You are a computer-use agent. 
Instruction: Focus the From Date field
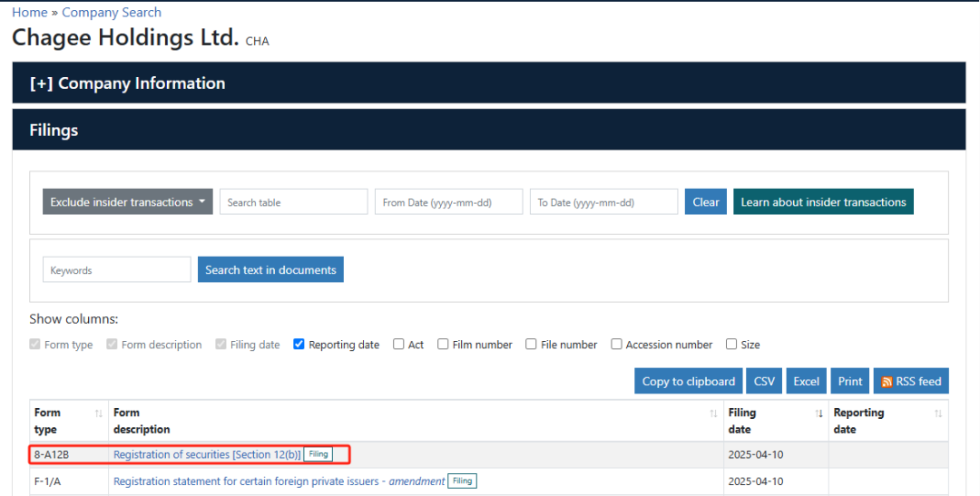(449, 202)
